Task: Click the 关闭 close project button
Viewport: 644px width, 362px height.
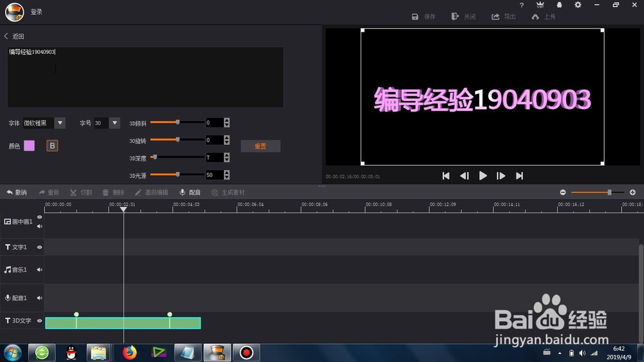Action: 463,17
